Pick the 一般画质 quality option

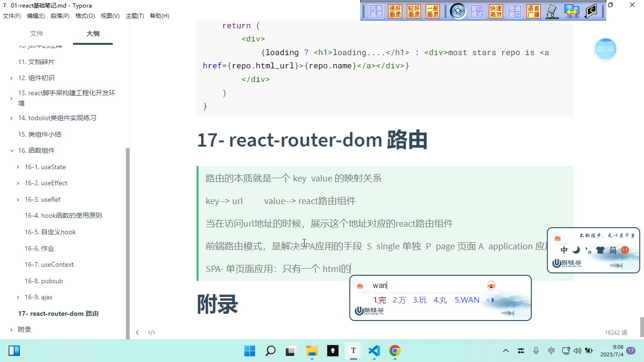pos(433,11)
